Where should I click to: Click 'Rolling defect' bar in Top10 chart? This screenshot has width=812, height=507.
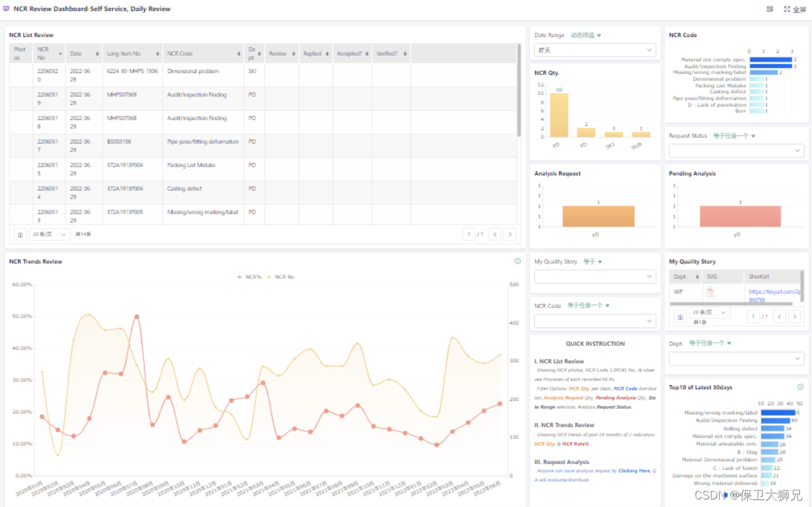click(x=772, y=428)
